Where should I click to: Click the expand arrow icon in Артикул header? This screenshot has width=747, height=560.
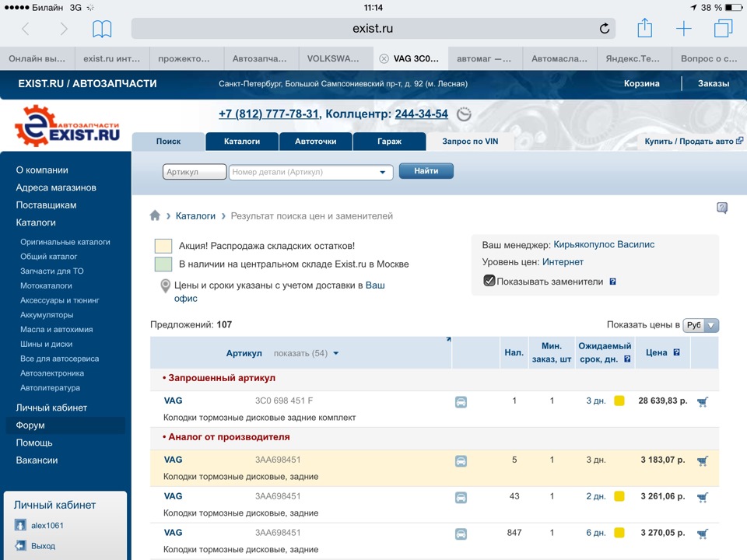pyautogui.click(x=448, y=340)
